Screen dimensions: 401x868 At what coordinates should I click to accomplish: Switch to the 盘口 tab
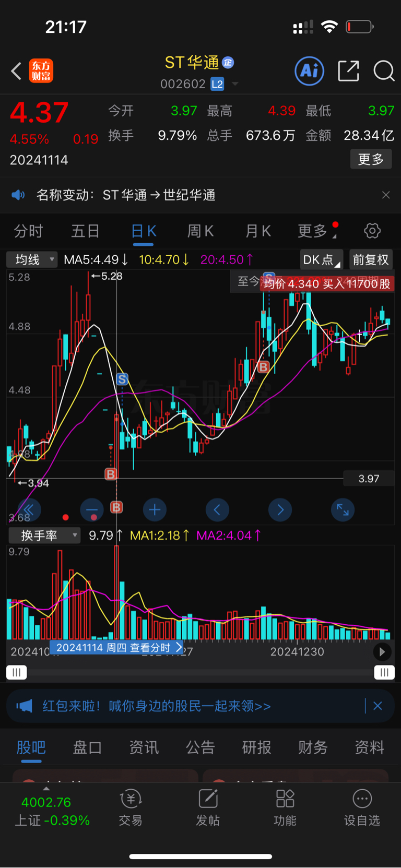tap(87, 747)
